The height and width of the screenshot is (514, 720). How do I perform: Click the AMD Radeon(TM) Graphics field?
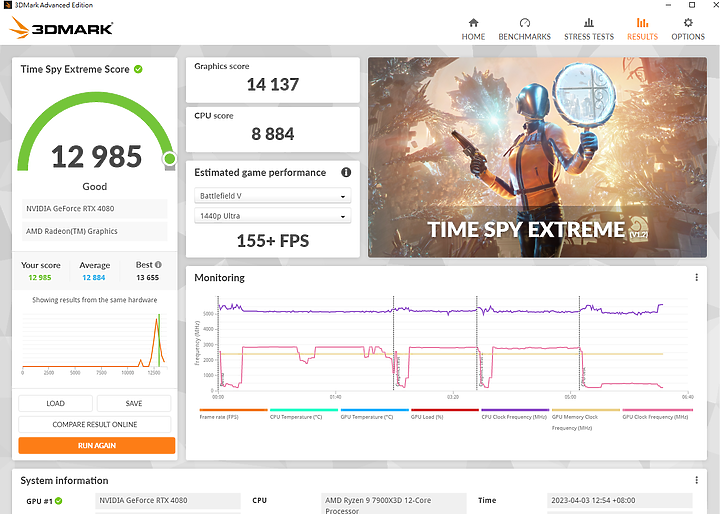click(x=94, y=231)
